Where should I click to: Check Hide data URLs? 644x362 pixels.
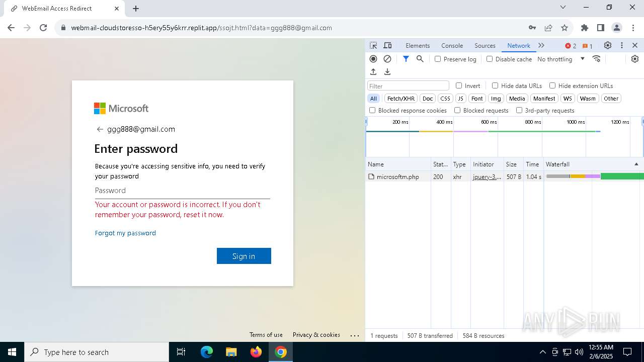495,85
